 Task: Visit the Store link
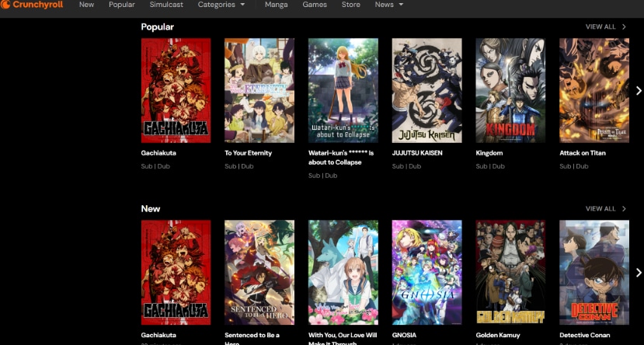[351, 5]
